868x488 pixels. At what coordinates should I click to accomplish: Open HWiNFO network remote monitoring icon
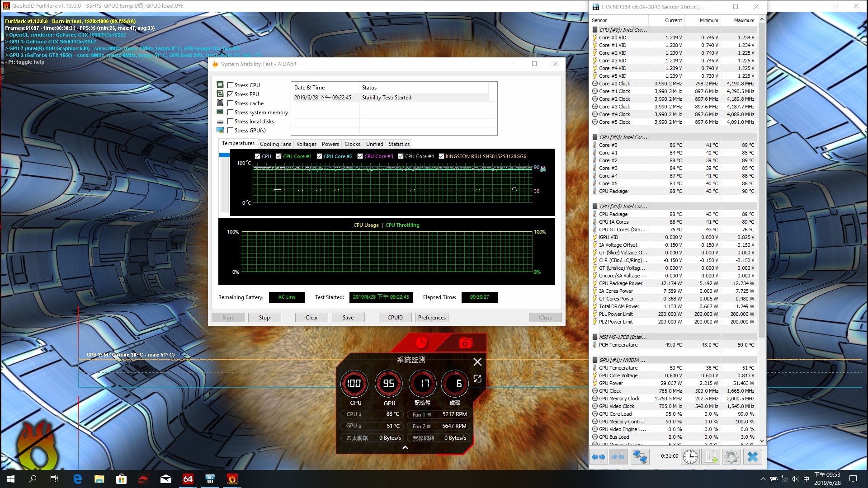(x=640, y=457)
